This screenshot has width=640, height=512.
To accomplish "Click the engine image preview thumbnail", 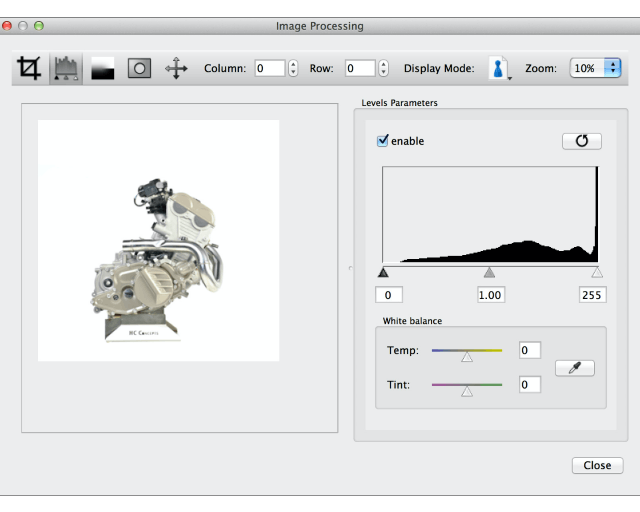I will coord(158,241).
